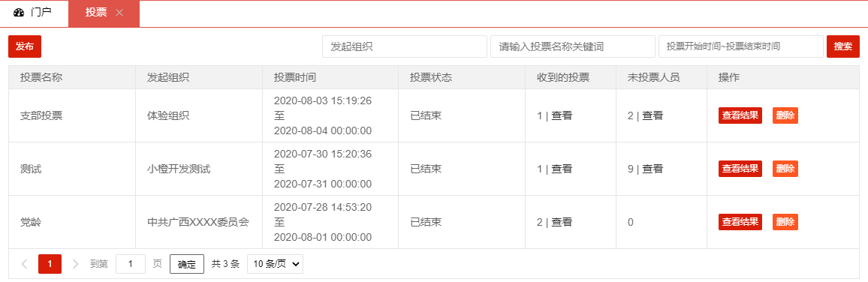The width and height of the screenshot is (868, 282).
Task: View results for 支部投票
Action: (x=740, y=115)
